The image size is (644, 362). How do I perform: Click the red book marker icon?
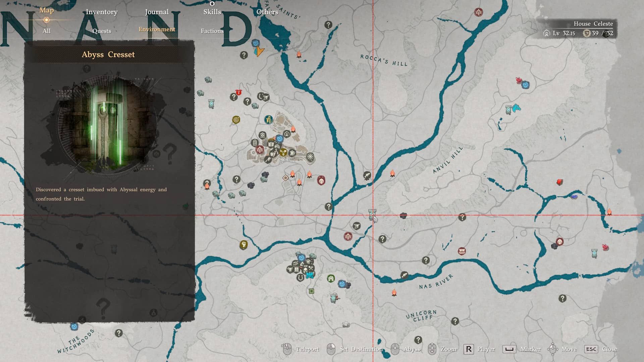(x=462, y=251)
